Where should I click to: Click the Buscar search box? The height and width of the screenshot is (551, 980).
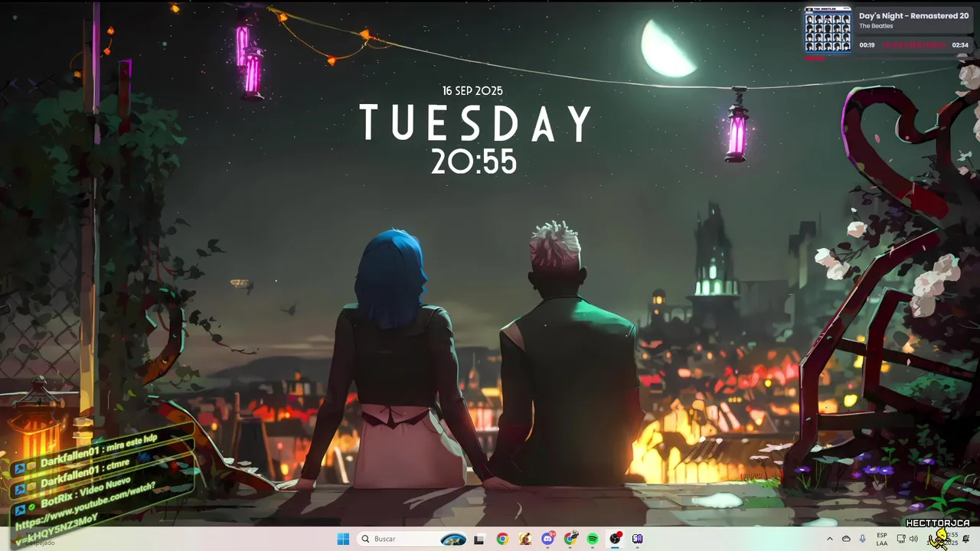click(413, 539)
